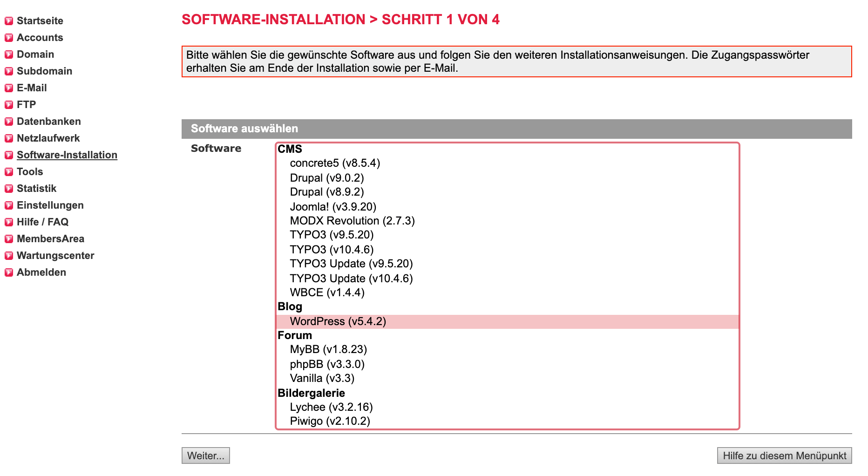Select MODX Revolution (2.7.3)
Image resolution: width=868 pixels, height=476 pixels.
pos(508,221)
